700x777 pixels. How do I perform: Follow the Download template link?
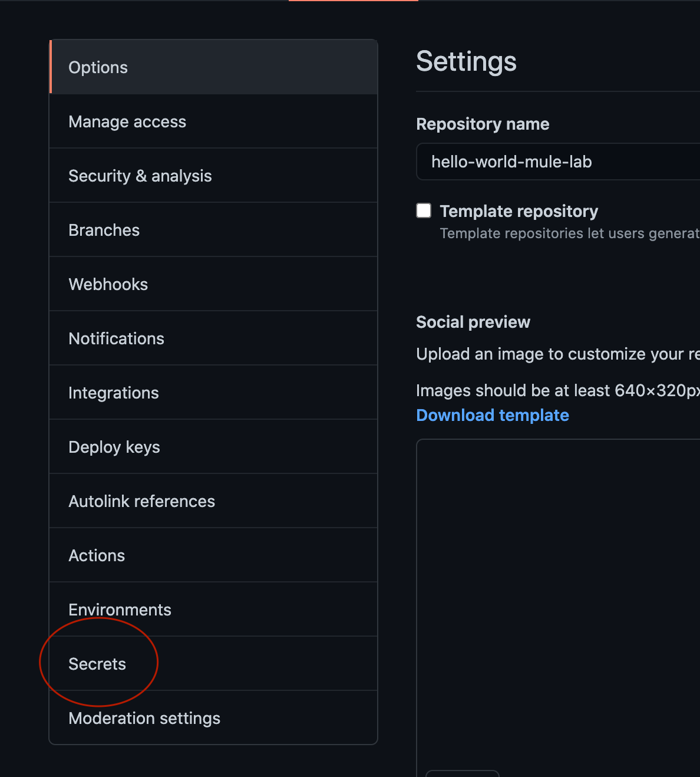click(x=493, y=415)
